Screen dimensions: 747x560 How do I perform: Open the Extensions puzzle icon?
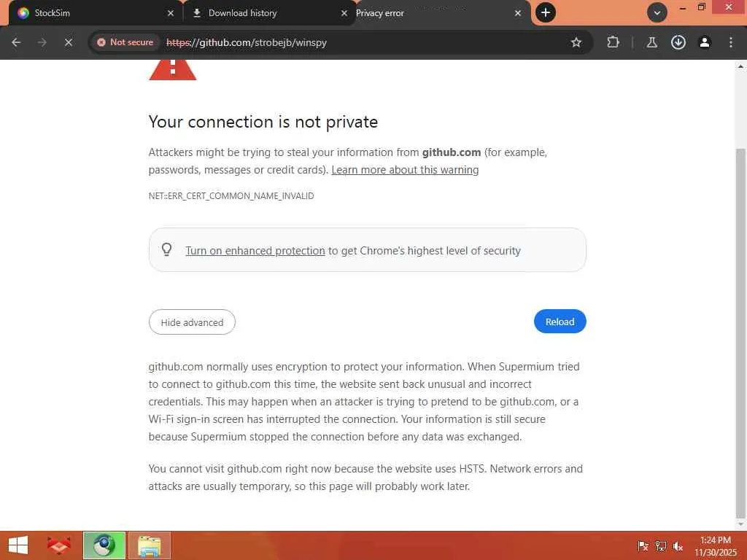click(x=613, y=42)
